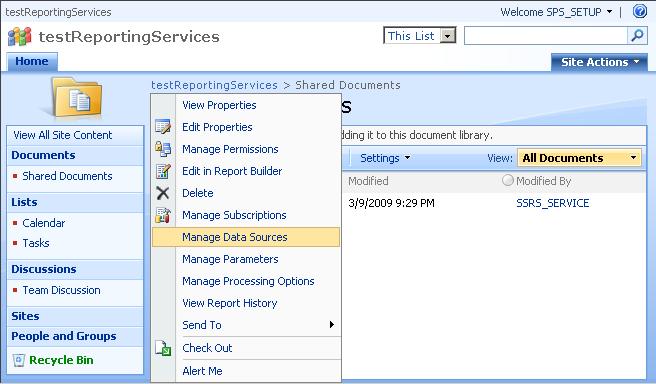Screen dimensions: 656x384
Task: Select Manage Data Sources menu entry
Action: tap(246, 237)
